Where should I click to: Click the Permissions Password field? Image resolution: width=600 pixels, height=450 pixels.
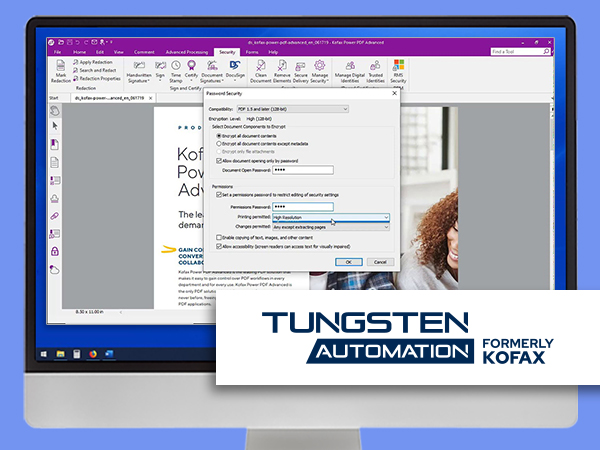[x=303, y=207]
